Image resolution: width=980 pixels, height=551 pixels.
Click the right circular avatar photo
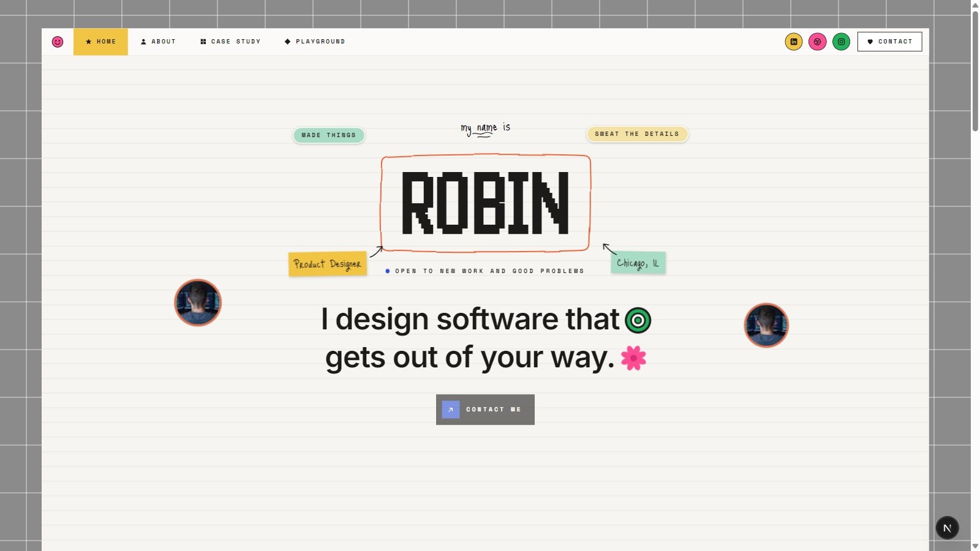pyautogui.click(x=766, y=325)
